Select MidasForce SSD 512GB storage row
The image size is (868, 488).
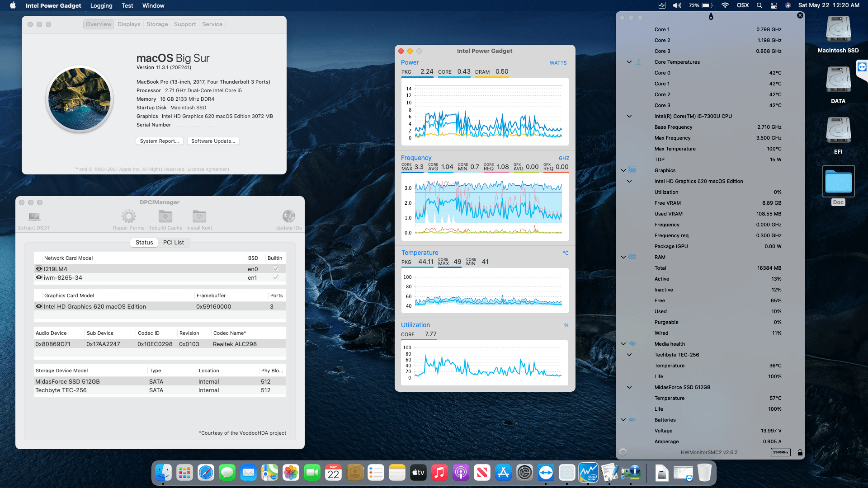160,382
